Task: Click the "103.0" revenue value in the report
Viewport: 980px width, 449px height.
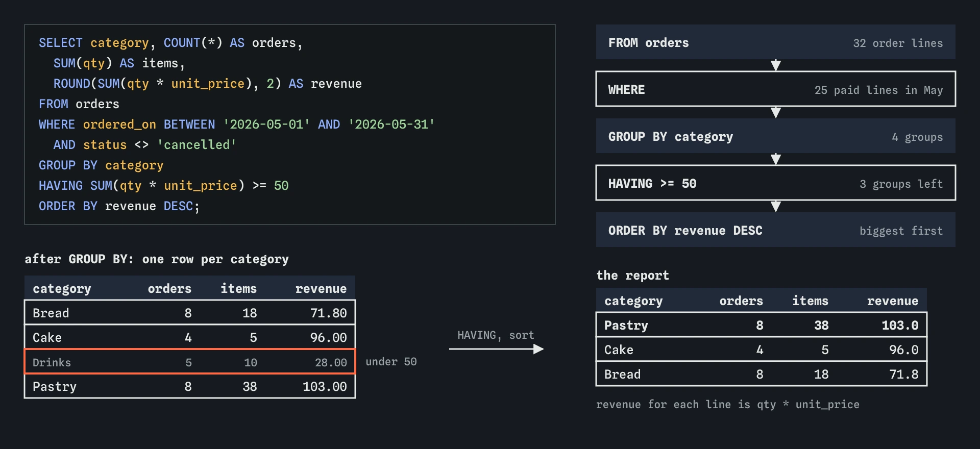Action: [900, 326]
